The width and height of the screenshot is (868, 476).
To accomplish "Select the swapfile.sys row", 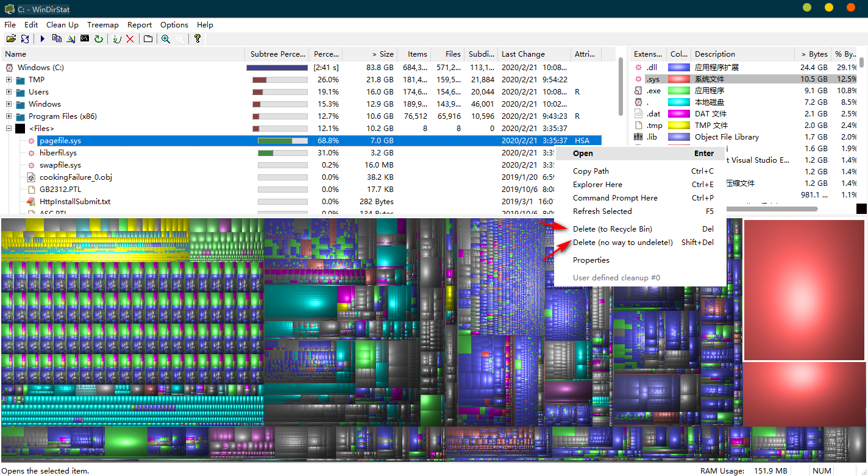I will [301, 165].
